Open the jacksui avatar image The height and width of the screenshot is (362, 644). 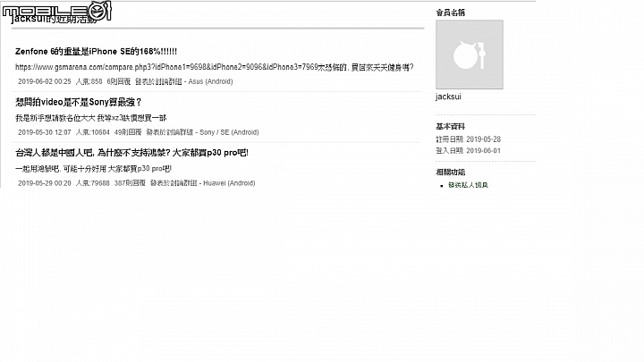[x=470, y=55]
